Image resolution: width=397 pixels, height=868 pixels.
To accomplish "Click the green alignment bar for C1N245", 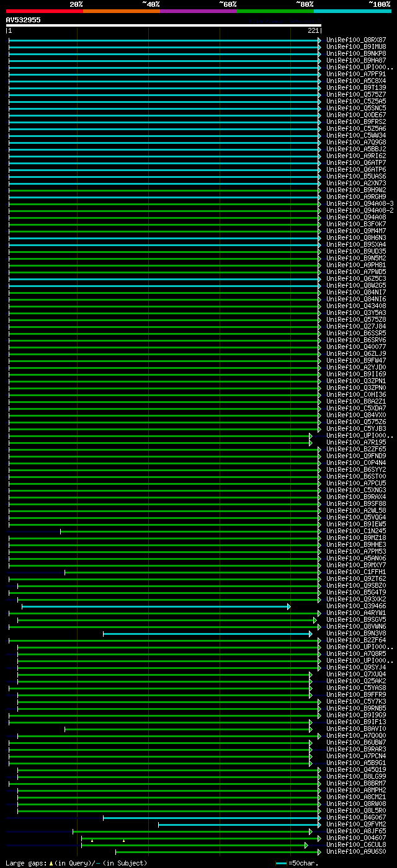I will tap(190, 531).
